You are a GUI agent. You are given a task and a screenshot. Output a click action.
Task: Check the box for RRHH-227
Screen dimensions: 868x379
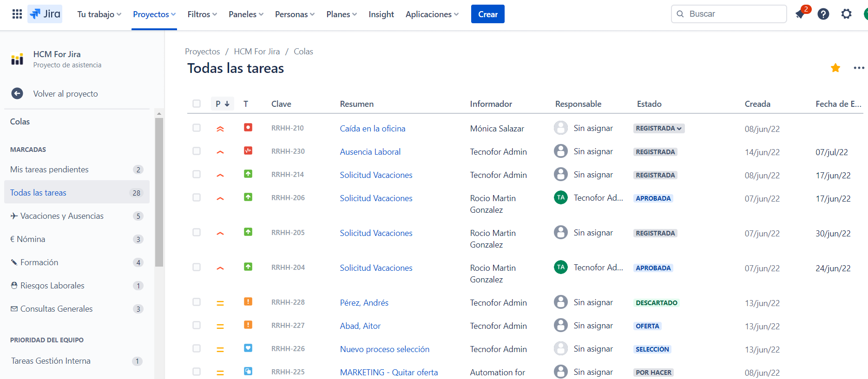point(197,325)
